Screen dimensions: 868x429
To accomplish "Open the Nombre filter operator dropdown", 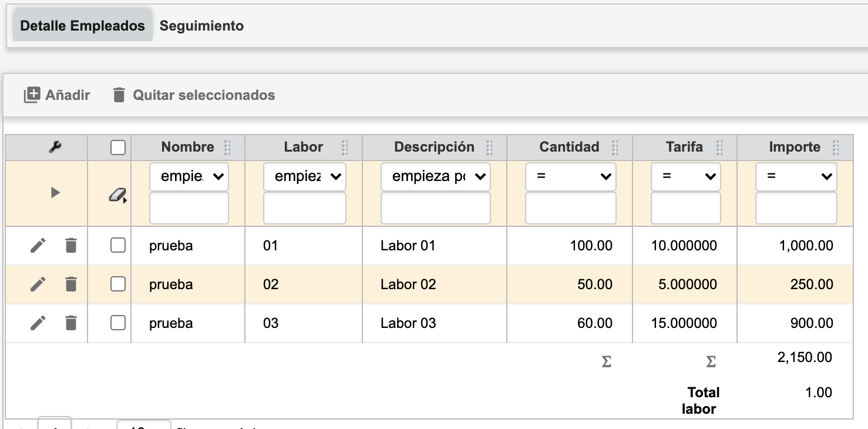I will (x=189, y=177).
